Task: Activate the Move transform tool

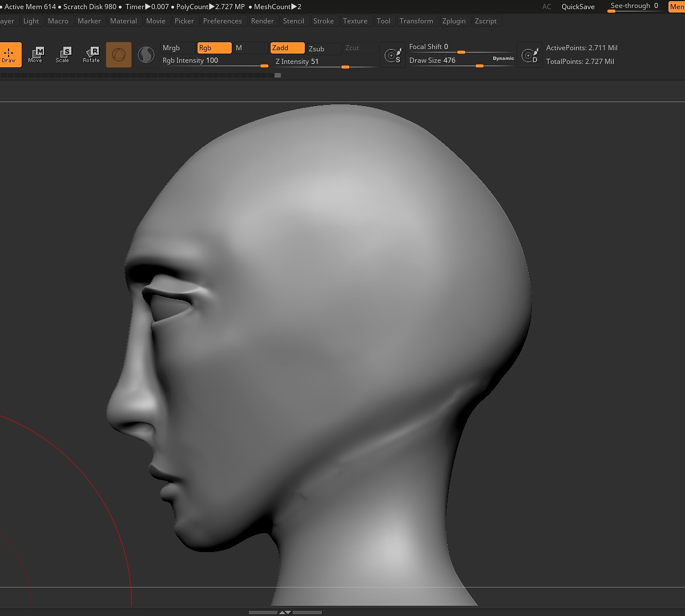Action: [x=35, y=55]
